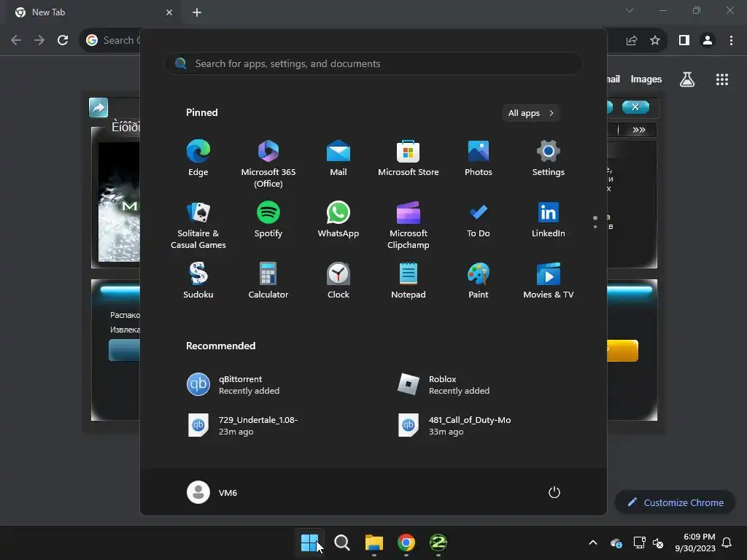The height and width of the screenshot is (560, 747).
Task: Go to next page of pinned apps
Action: (595, 227)
